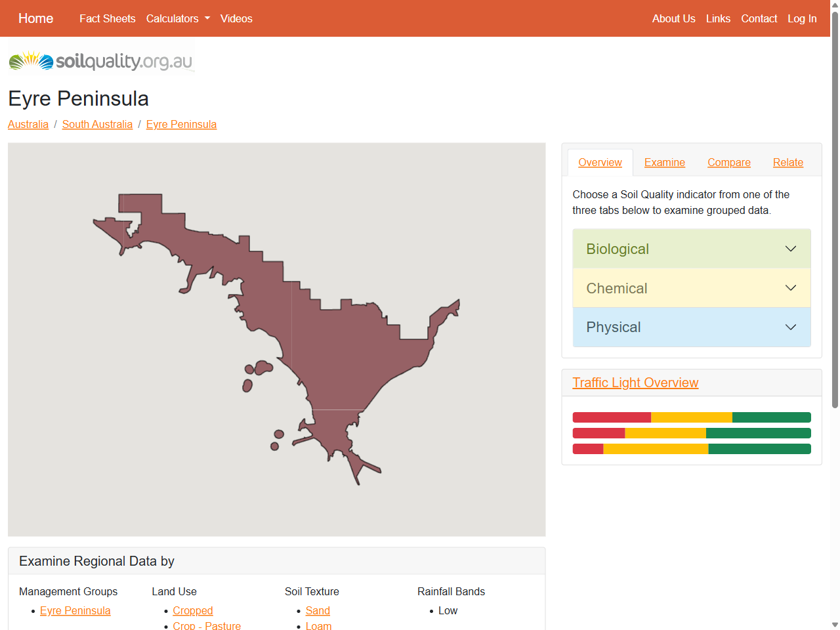The image size is (840, 630).
Task: Select the Sand soil texture link
Action: pyautogui.click(x=318, y=610)
